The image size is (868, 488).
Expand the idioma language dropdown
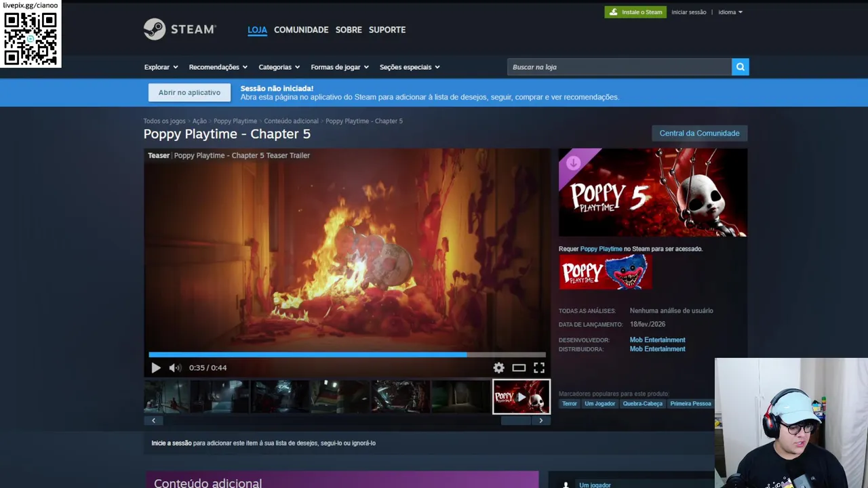coord(730,12)
